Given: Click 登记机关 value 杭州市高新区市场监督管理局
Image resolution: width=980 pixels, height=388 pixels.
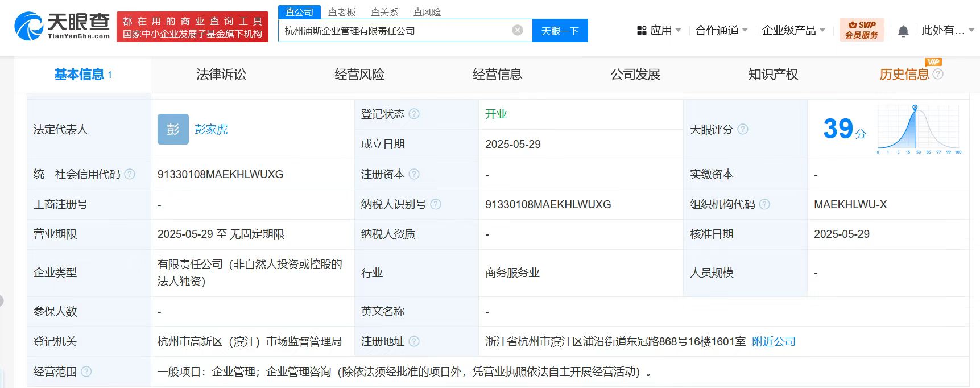Looking at the screenshot, I should (x=250, y=341).
